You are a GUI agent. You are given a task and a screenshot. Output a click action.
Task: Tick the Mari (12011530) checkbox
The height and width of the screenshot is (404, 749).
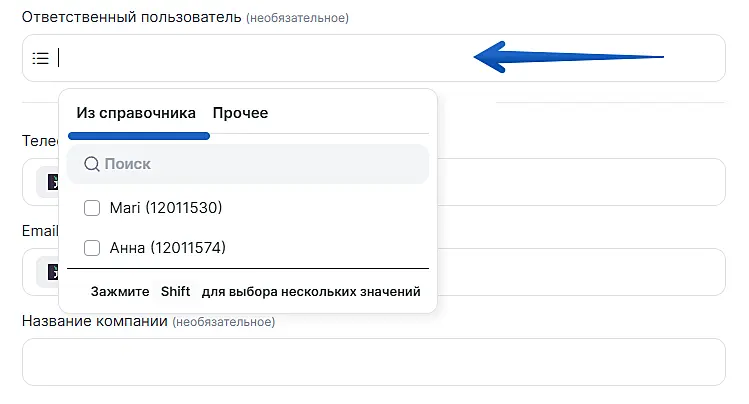tap(92, 208)
